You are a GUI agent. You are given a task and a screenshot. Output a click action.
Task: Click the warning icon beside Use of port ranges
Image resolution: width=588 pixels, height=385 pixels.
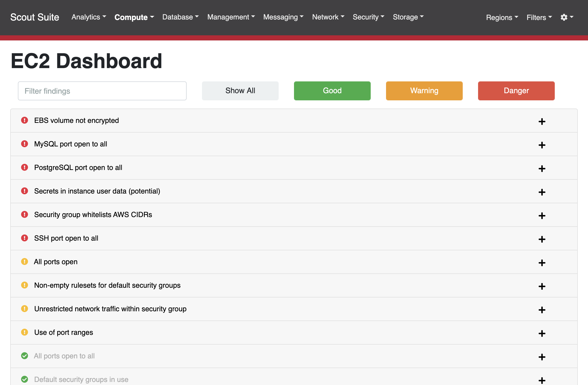point(25,332)
